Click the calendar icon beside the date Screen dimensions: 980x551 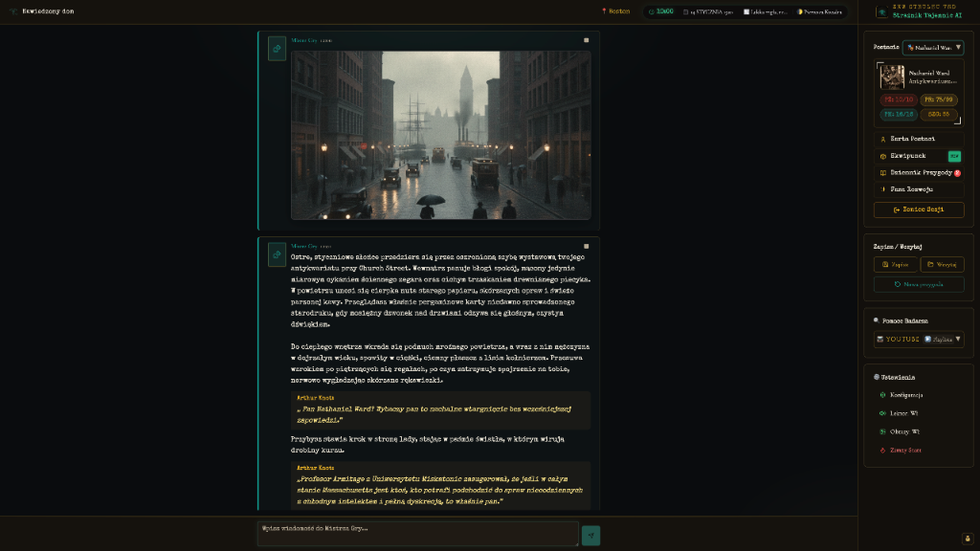685,11
